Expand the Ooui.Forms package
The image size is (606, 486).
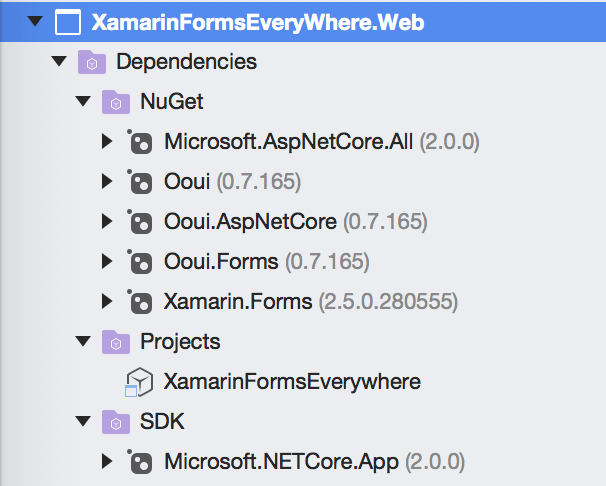coord(107,261)
